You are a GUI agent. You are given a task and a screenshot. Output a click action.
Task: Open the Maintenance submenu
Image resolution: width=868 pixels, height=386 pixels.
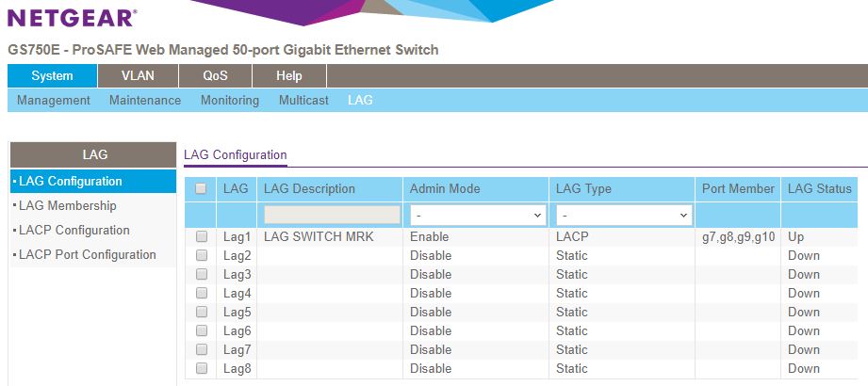coord(145,100)
